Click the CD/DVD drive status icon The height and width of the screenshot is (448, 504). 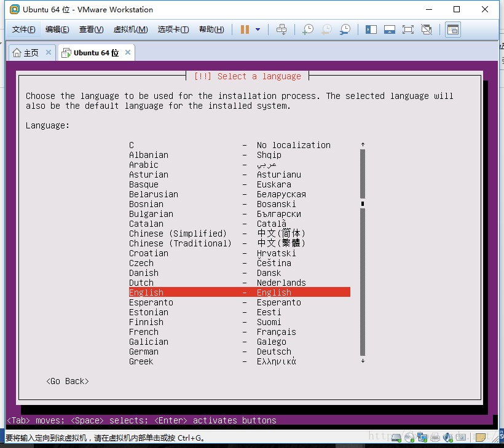coord(409,438)
